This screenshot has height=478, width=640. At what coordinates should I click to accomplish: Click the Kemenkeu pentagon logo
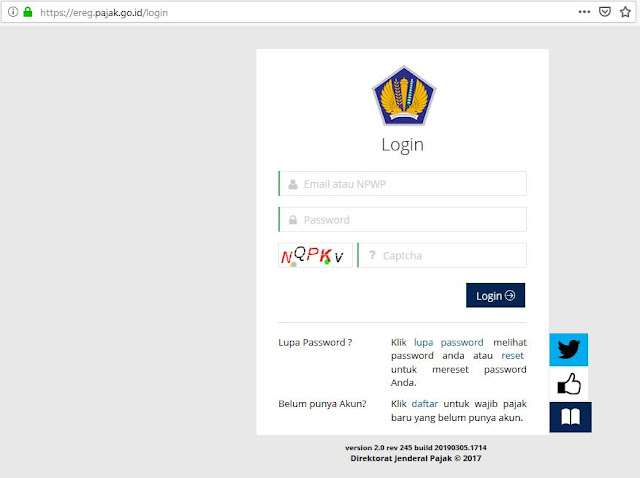pos(404,96)
